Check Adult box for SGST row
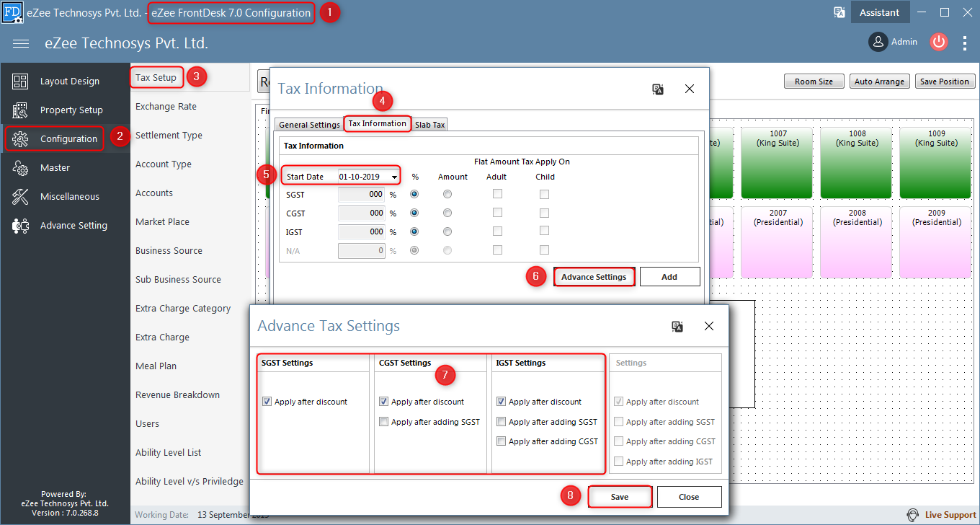This screenshot has width=980, height=525. click(x=497, y=194)
